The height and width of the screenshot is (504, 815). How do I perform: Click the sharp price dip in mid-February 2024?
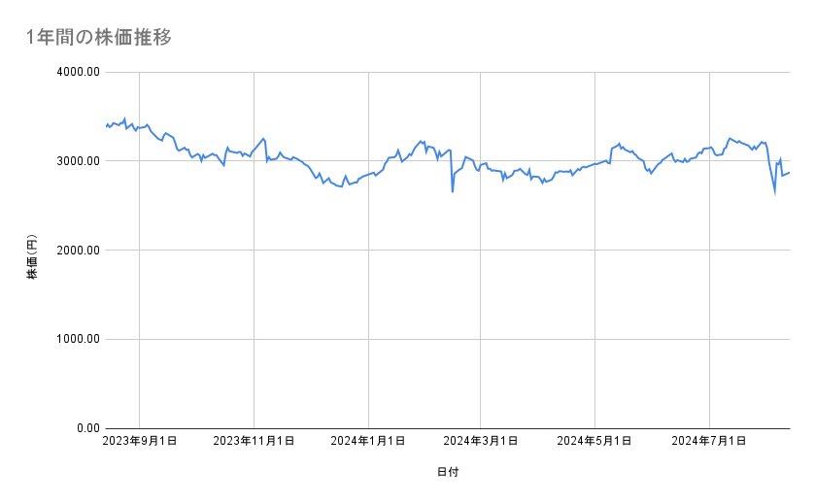452,191
